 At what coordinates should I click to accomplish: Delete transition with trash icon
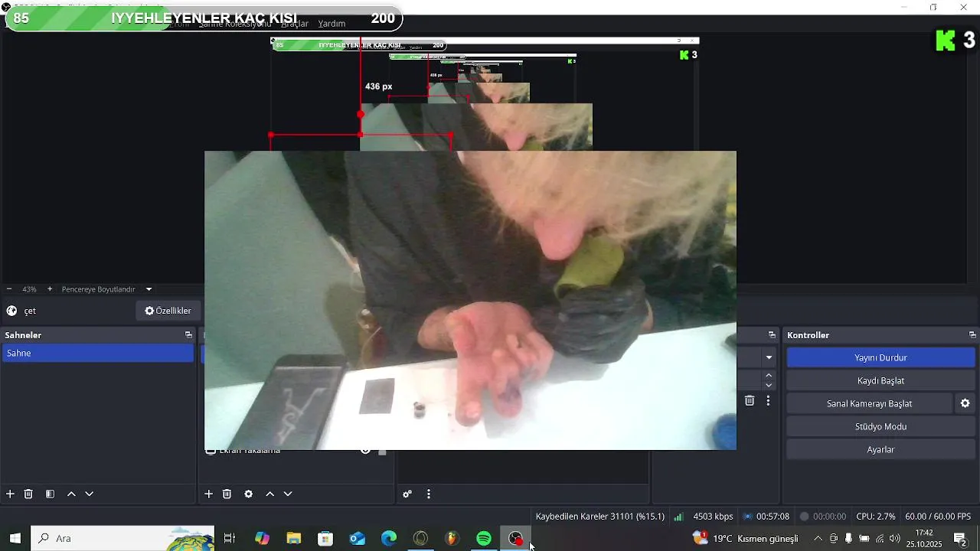click(x=750, y=401)
